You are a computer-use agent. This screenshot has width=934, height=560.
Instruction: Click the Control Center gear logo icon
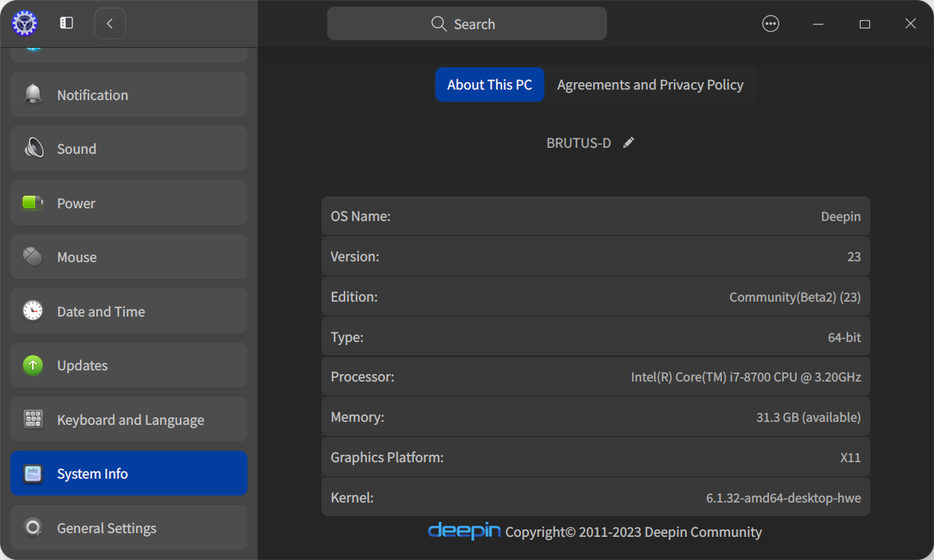pyautogui.click(x=25, y=23)
